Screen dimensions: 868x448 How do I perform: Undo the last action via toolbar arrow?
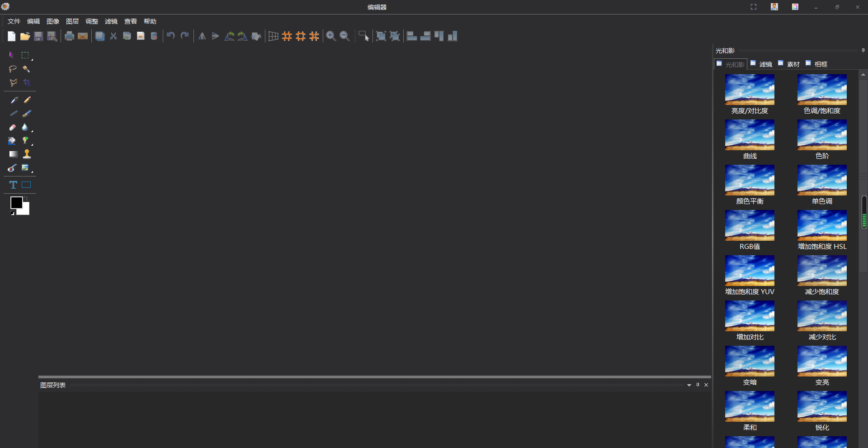point(170,36)
